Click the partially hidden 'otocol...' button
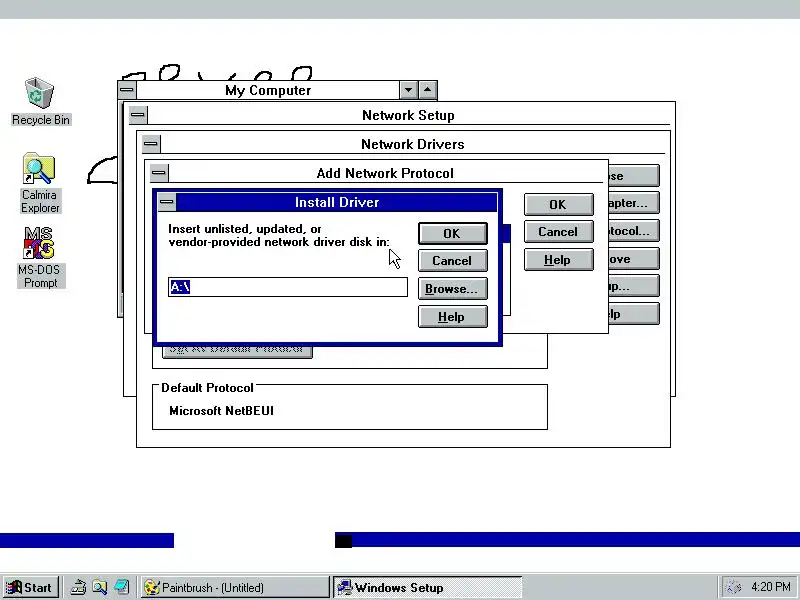Viewport: 800px width, 600px height. pos(634,231)
